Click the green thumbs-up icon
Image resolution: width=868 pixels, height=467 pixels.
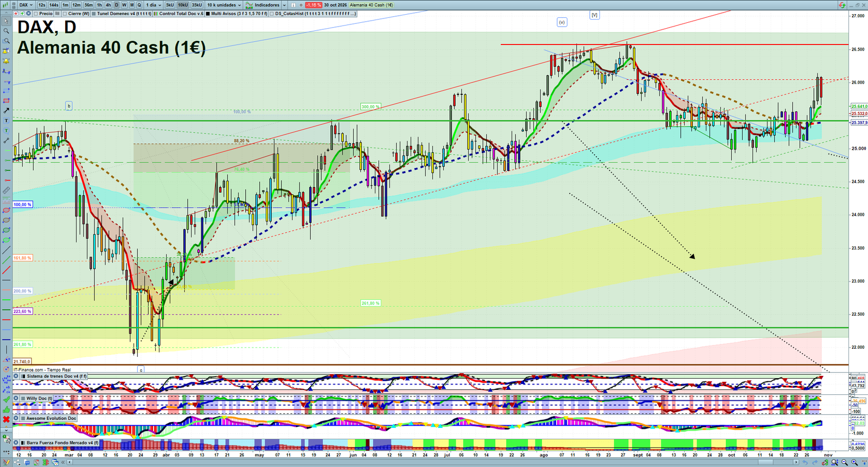tap(7, 410)
